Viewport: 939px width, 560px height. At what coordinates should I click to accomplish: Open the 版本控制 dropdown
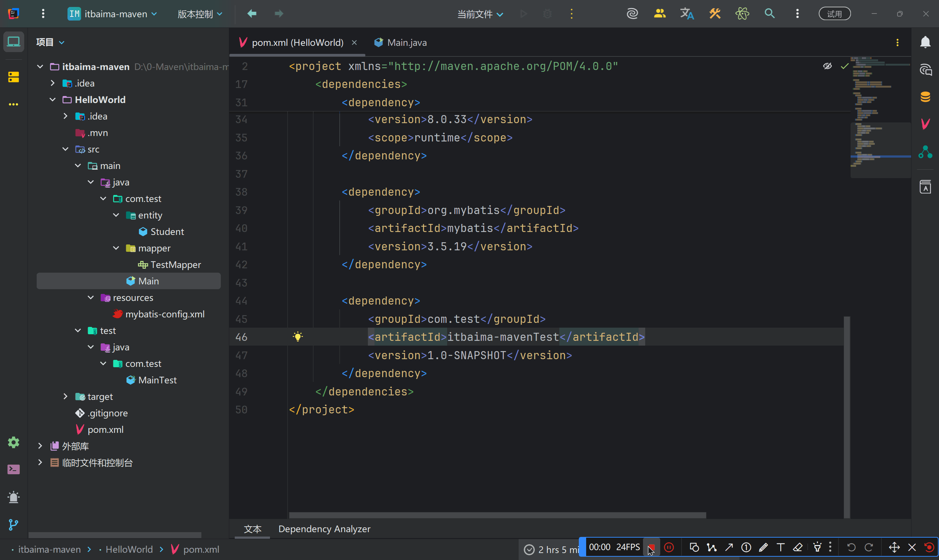[x=200, y=14]
